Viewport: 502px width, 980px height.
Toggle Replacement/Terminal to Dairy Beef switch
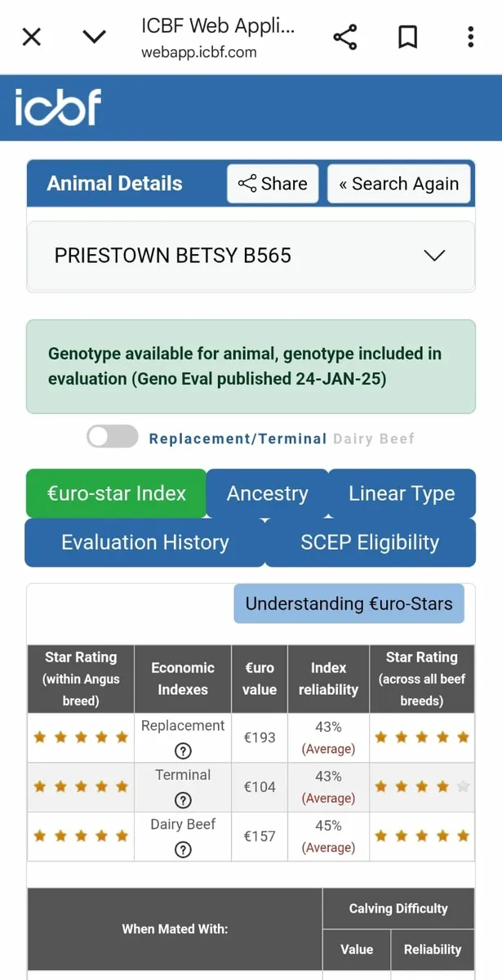point(113,438)
